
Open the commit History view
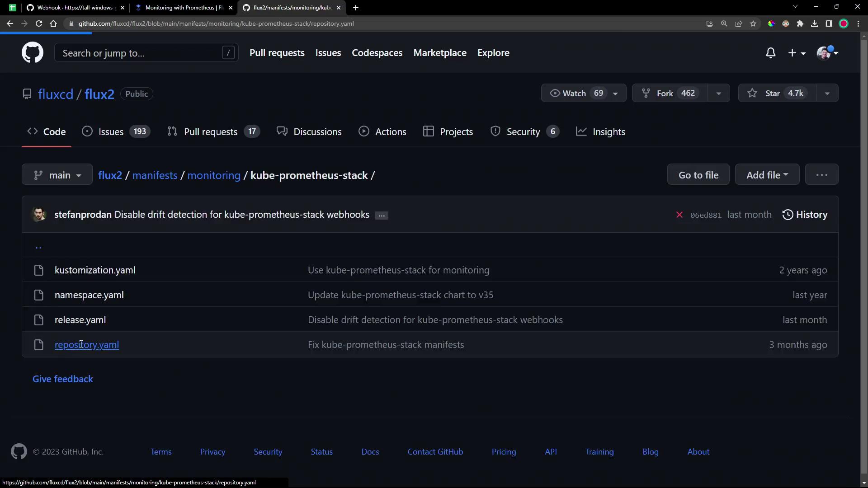point(805,215)
